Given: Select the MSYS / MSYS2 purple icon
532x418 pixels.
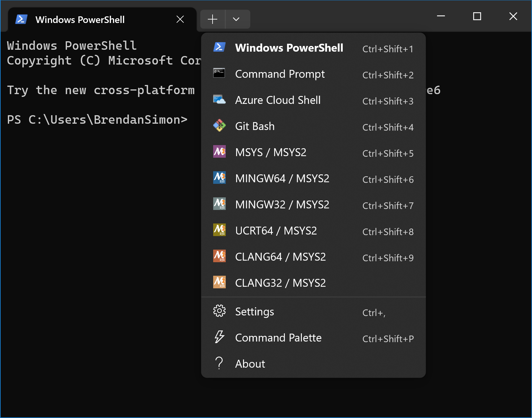Looking at the screenshot, I should (219, 152).
